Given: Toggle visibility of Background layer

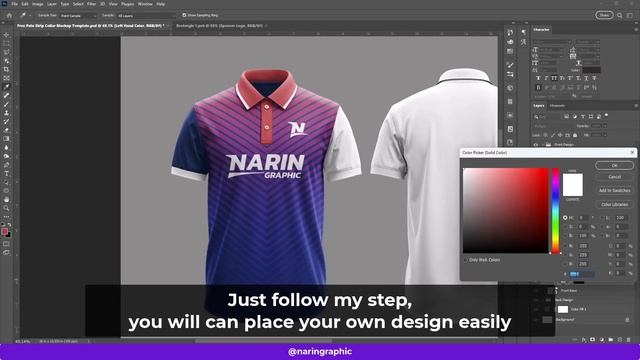Looking at the screenshot, I should 536,320.
